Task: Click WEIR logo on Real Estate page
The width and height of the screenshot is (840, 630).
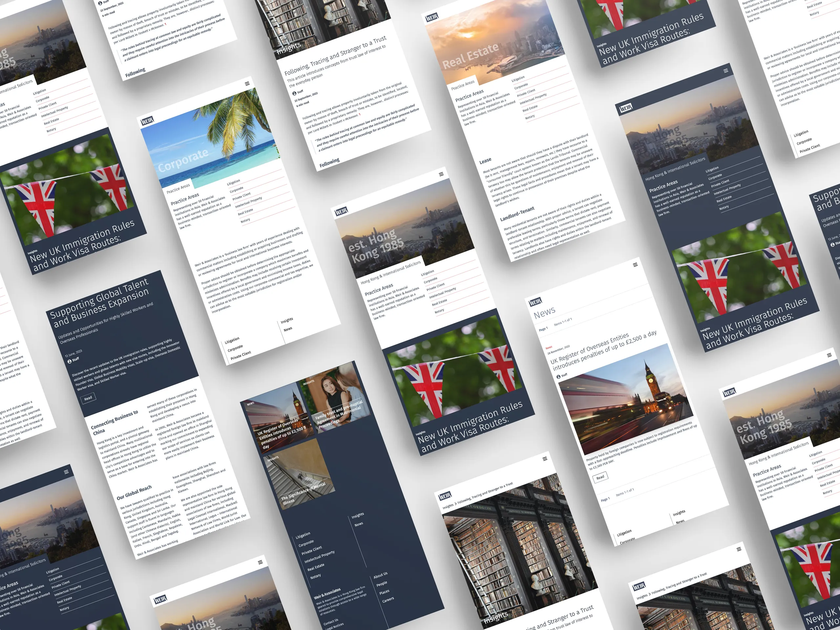Action: pyautogui.click(x=432, y=17)
